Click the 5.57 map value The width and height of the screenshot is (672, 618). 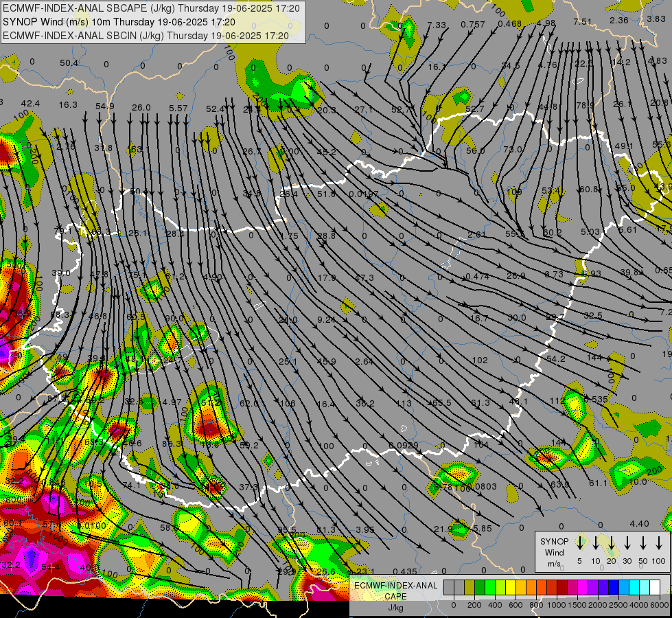point(178,108)
